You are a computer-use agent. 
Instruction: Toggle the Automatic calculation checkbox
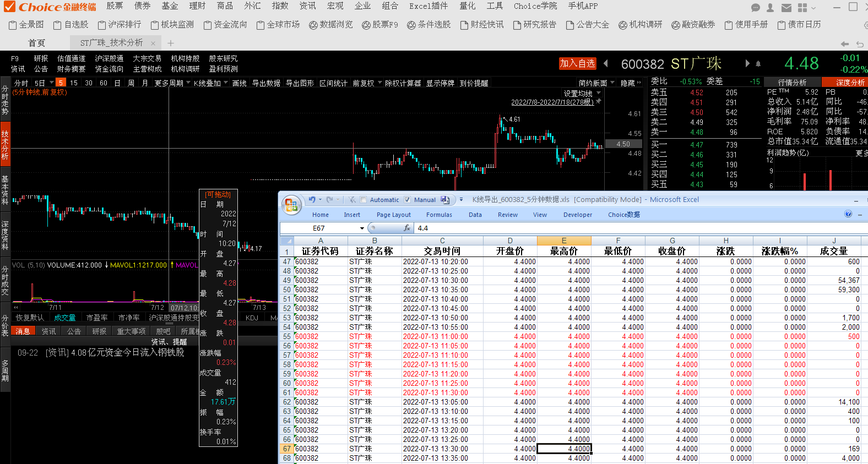coord(364,200)
